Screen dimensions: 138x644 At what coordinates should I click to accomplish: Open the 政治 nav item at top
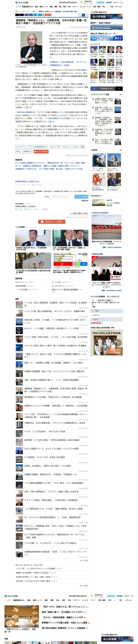point(60,7)
